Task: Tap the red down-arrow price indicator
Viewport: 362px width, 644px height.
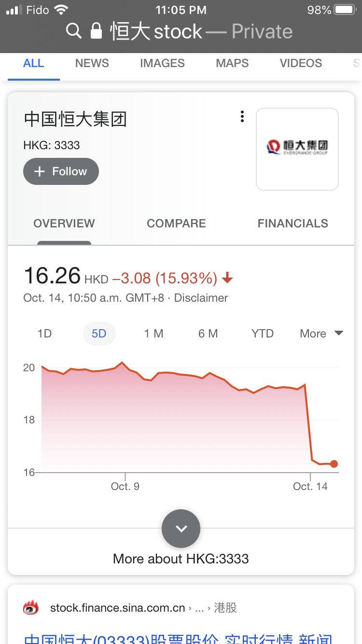Action: click(x=227, y=278)
